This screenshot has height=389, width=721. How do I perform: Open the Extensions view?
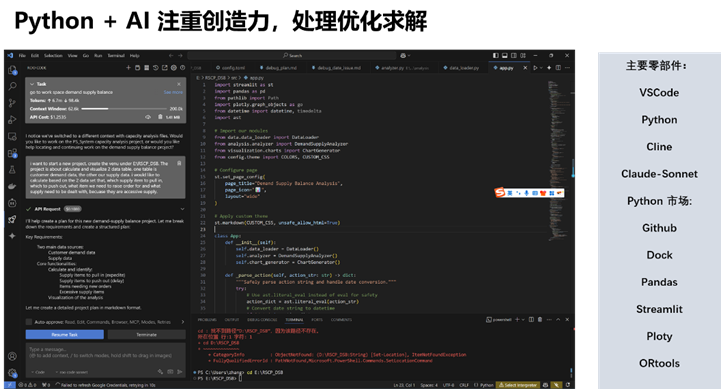tap(12, 153)
